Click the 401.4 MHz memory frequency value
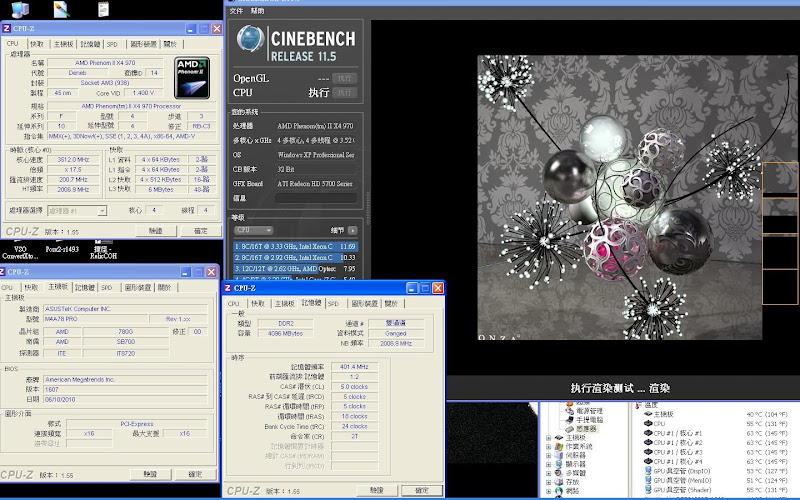The height and width of the screenshot is (500, 800). pos(355,367)
